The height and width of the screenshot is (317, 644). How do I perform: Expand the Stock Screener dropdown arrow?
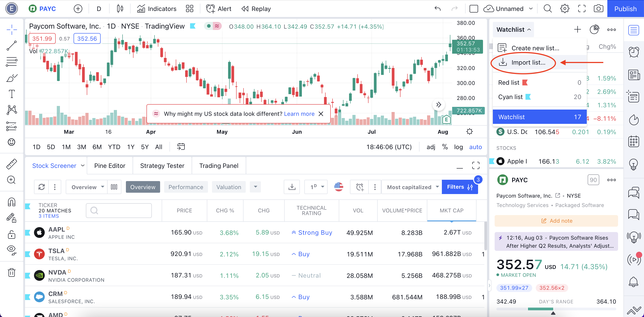(x=83, y=165)
